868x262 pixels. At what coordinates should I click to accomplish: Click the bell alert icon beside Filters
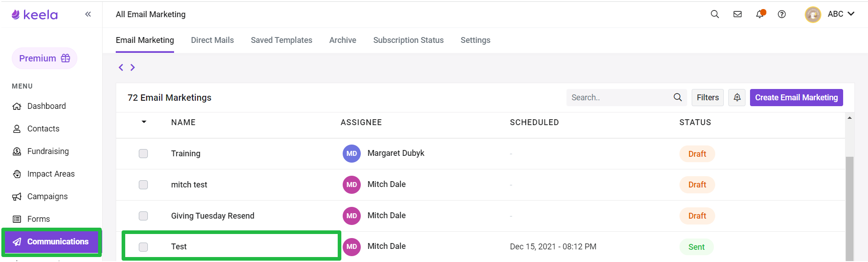click(737, 98)
